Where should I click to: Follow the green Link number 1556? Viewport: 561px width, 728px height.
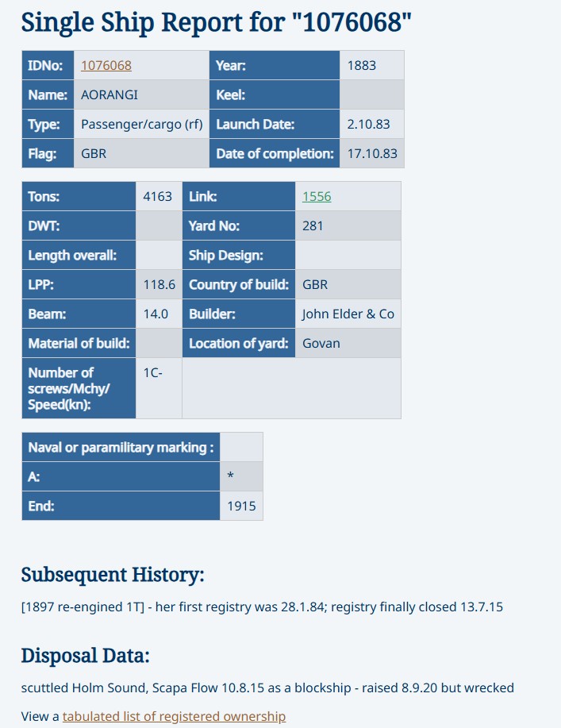pos(317,196)
